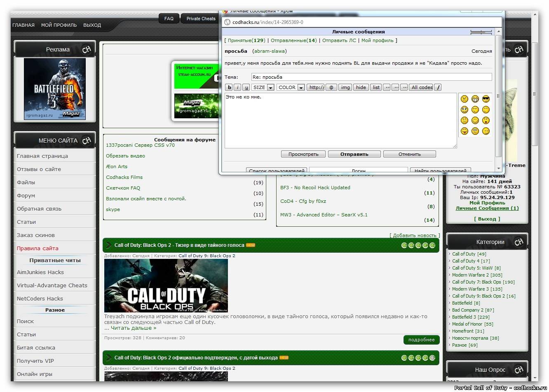Open the Private Cheats tab button
Screen dimensions: 549x392
pos(201,19)
